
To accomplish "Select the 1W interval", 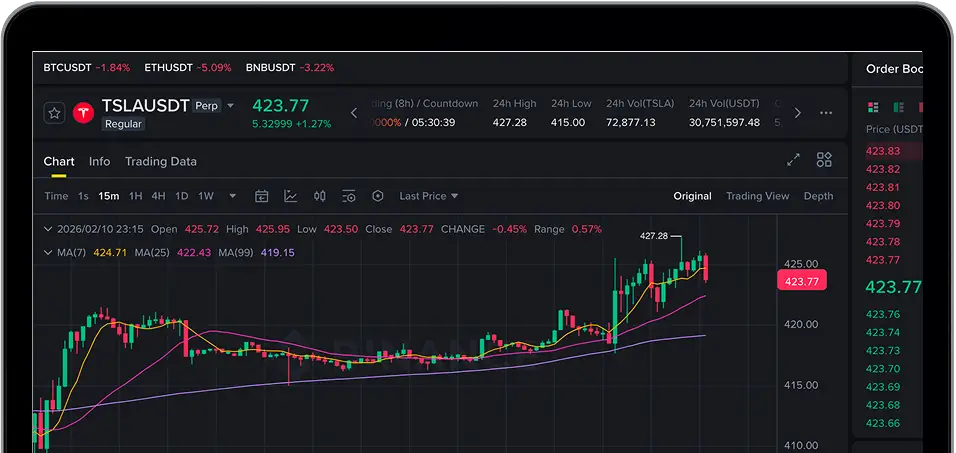I will [x=206, y=196].
